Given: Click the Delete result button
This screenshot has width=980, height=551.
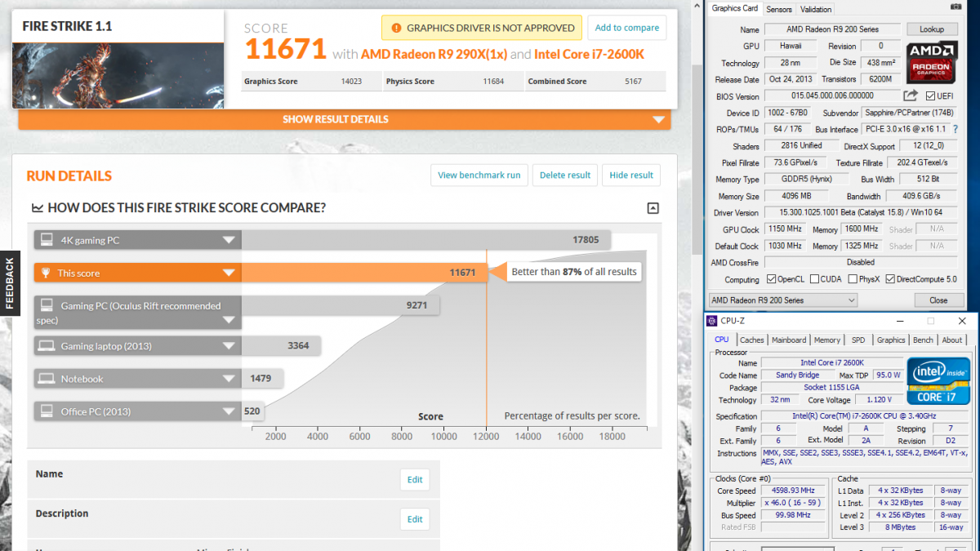Looking at the screenshot, I should (565, 175).
